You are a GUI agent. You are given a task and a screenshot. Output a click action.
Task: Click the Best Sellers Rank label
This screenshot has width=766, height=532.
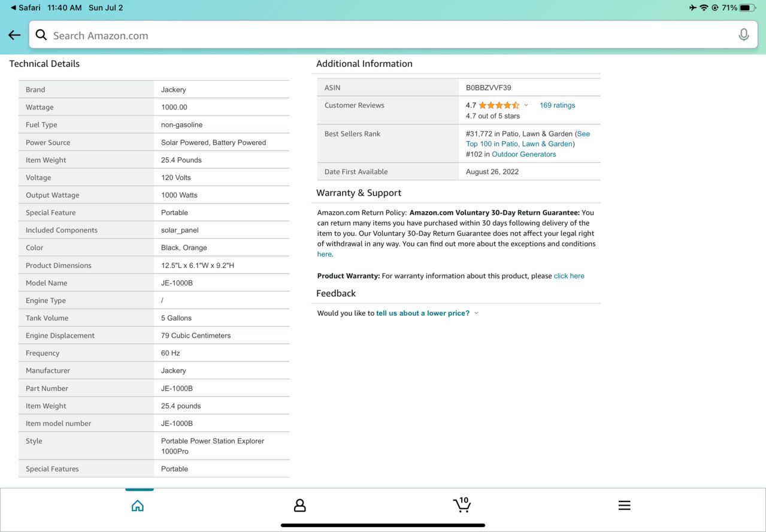point(352,133)
